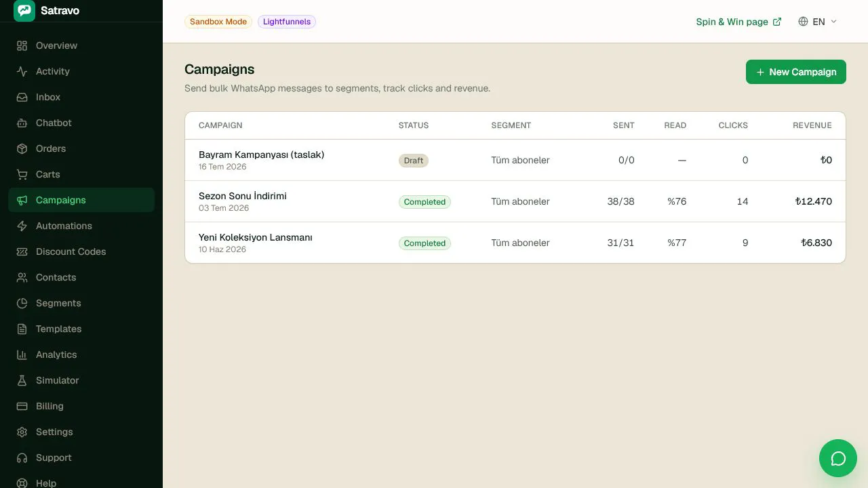Click the Orders box icon
The image size is (868, 488).
[22, 148]
